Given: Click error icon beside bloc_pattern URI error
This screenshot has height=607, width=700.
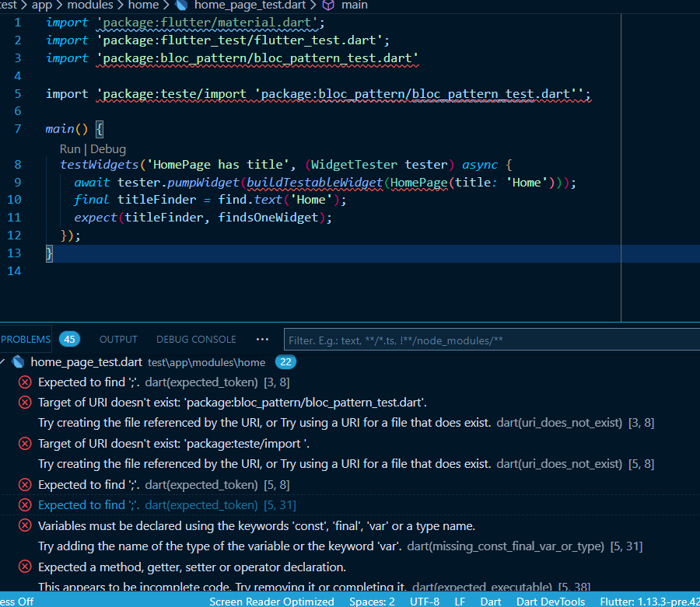Looking at the screenshot, I should click(x=25, y=403).
